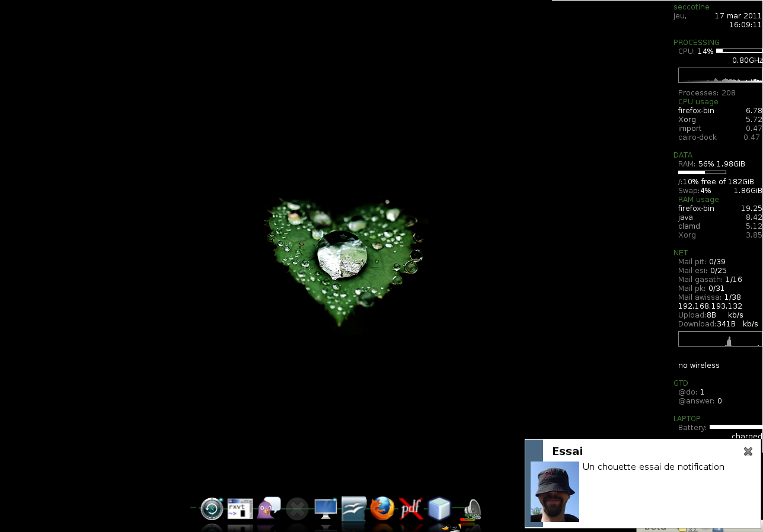Image resolution: width=763 pixels, height=532 pixels.
Task: Click the CPU usage bar at 14%
Action: (739, 51)
